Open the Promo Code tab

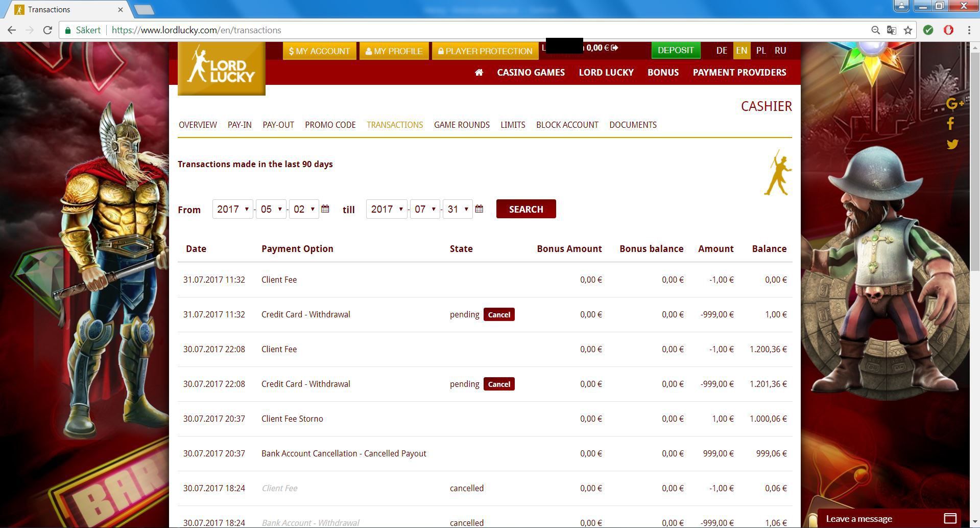click(x=330, y=125)
